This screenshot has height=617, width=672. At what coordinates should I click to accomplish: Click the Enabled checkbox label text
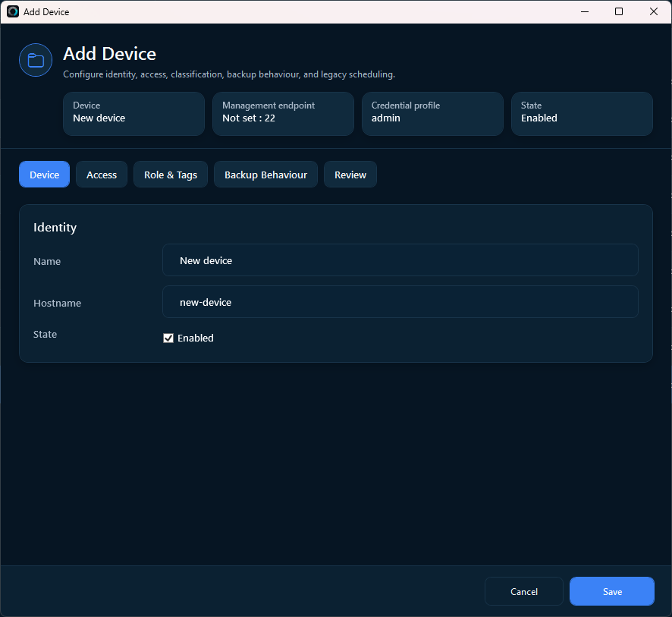coord(196,338)
